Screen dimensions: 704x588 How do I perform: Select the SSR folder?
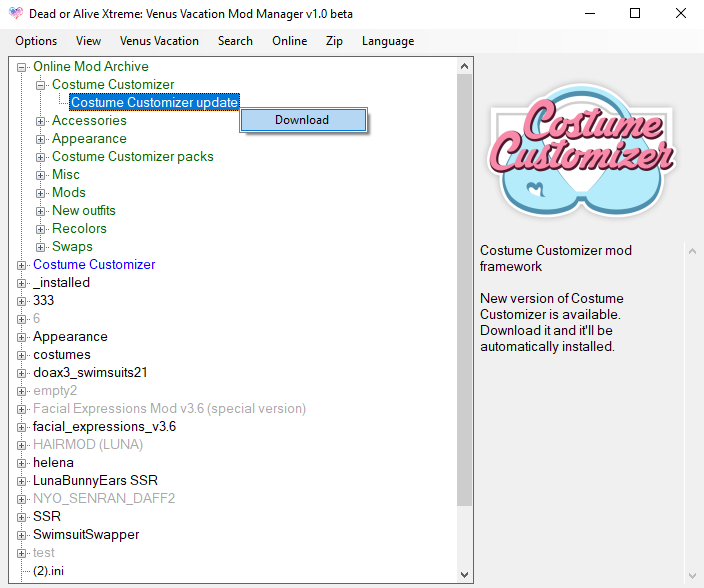coord(47,516)
